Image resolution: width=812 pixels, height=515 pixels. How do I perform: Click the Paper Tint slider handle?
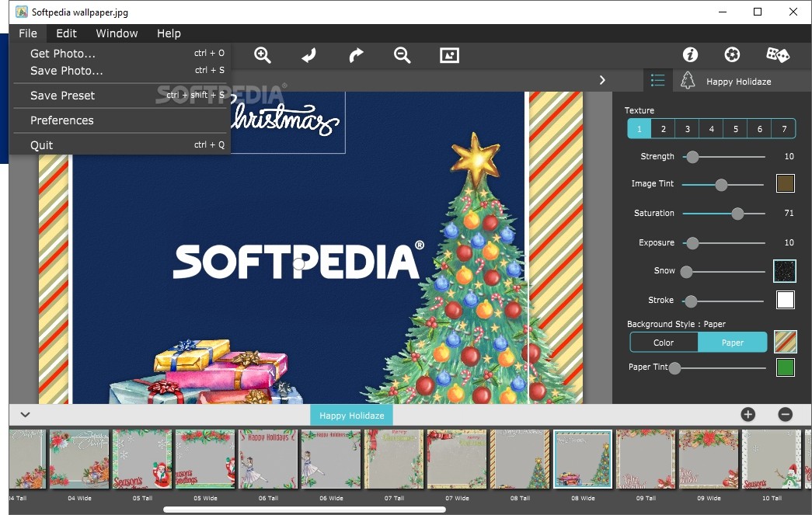coord(674,368)
